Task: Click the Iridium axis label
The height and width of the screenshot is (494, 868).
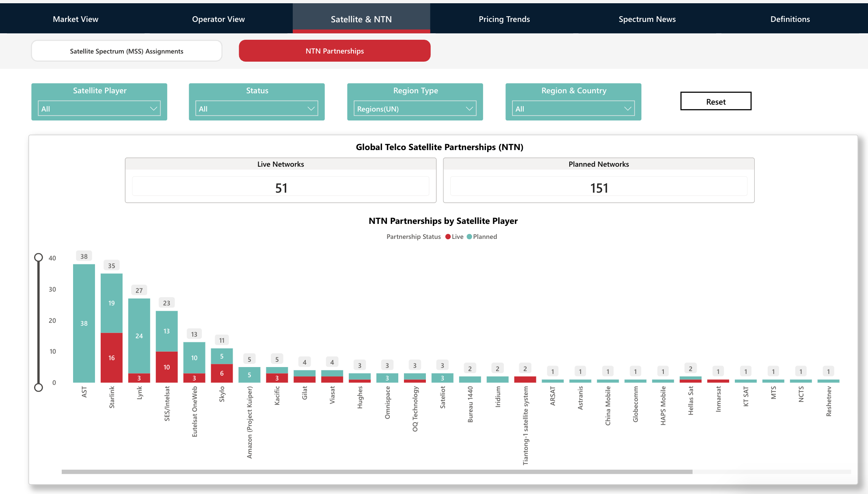Action: coord(498,397)
